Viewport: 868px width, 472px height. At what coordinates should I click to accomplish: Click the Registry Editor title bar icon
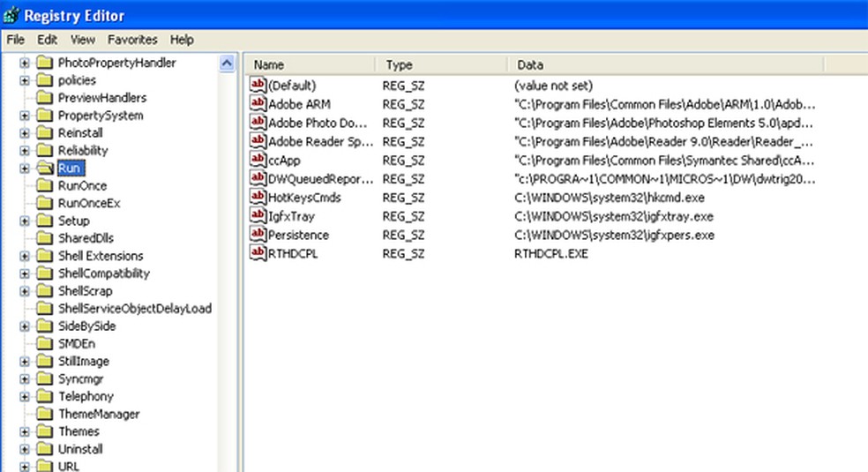click(11, 15)
